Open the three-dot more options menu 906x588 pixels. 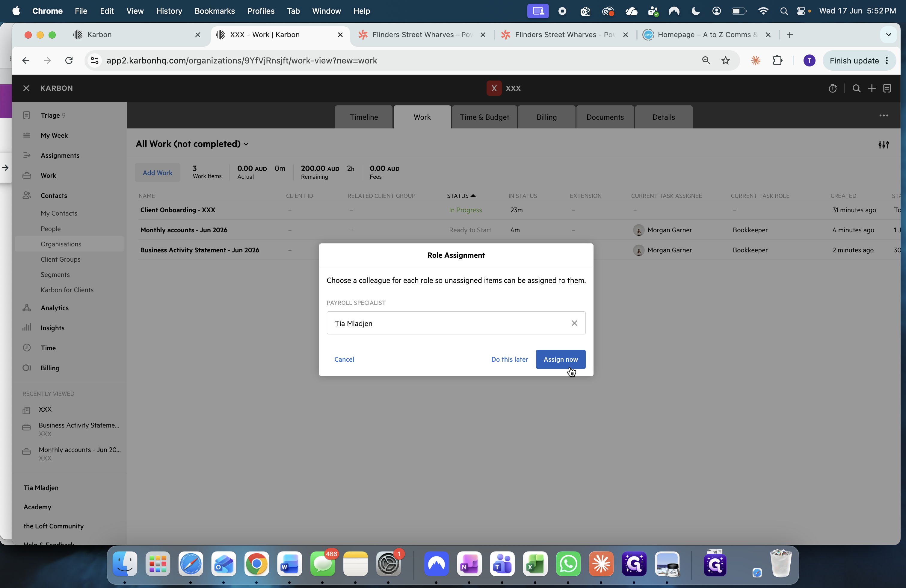[x=883, y=116]
